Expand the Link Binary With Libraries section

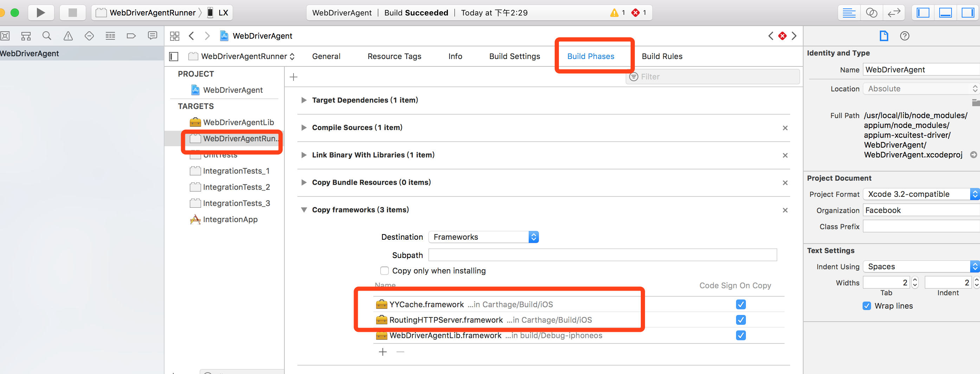[304, 155]
